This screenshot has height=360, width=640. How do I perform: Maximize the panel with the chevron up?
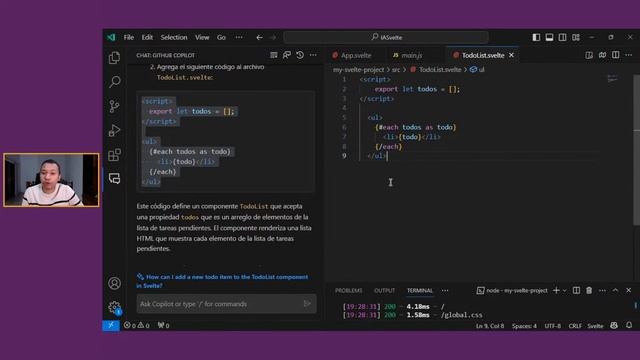coord(616,290)
